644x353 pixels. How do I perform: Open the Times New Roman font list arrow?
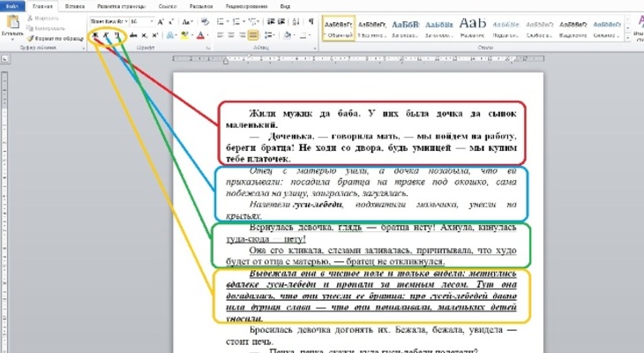(126, 21)
